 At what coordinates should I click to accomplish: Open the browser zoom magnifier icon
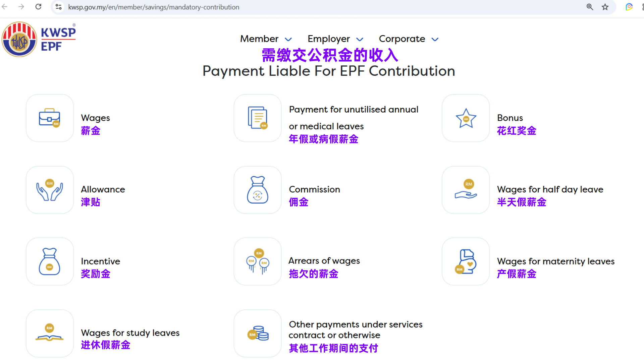tap(590, 7)
